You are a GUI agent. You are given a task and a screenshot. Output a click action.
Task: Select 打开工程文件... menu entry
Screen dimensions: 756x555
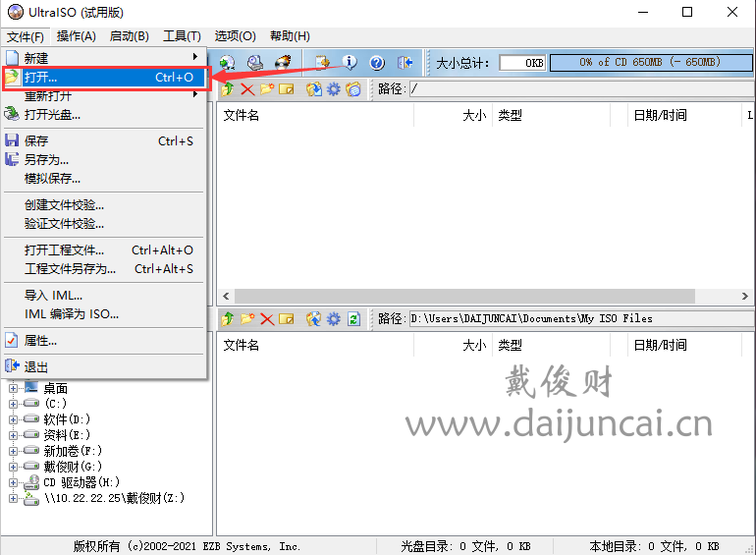104,250
